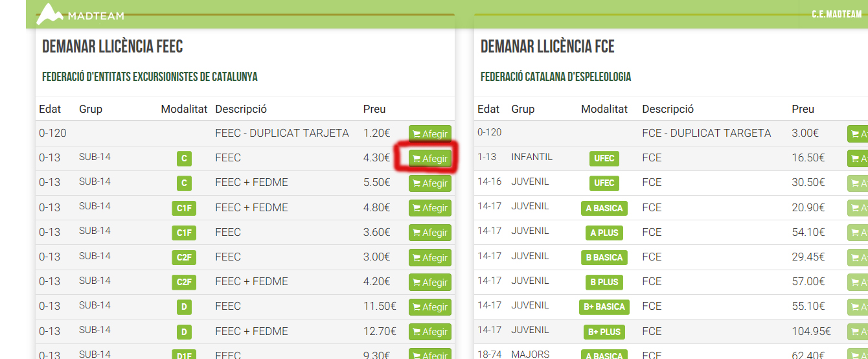Add FEEC - DUPLICAT TARJETA 1.20€ to cart

click(430, 134)
